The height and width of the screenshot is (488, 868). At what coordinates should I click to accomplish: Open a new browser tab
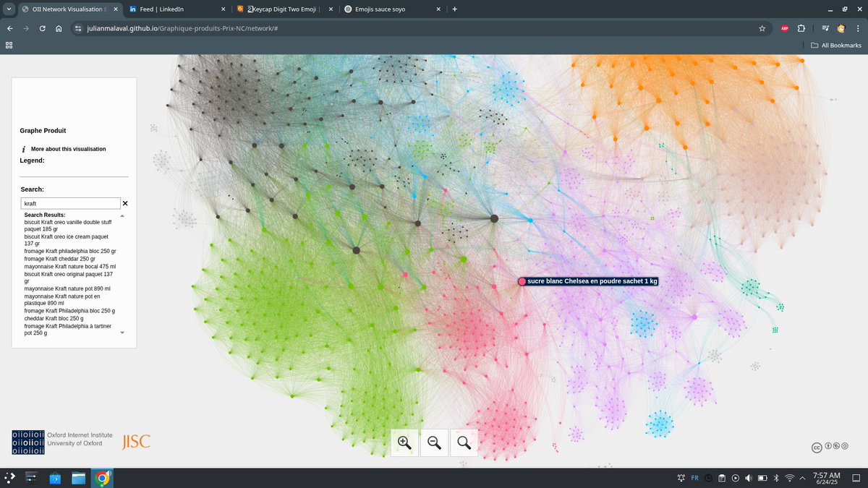tap(454, 9)
